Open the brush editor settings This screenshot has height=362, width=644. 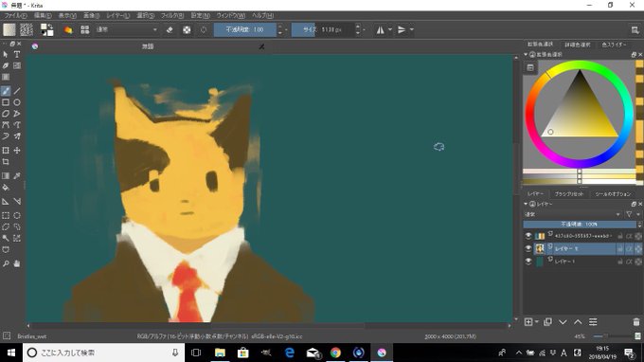[68, 29]
